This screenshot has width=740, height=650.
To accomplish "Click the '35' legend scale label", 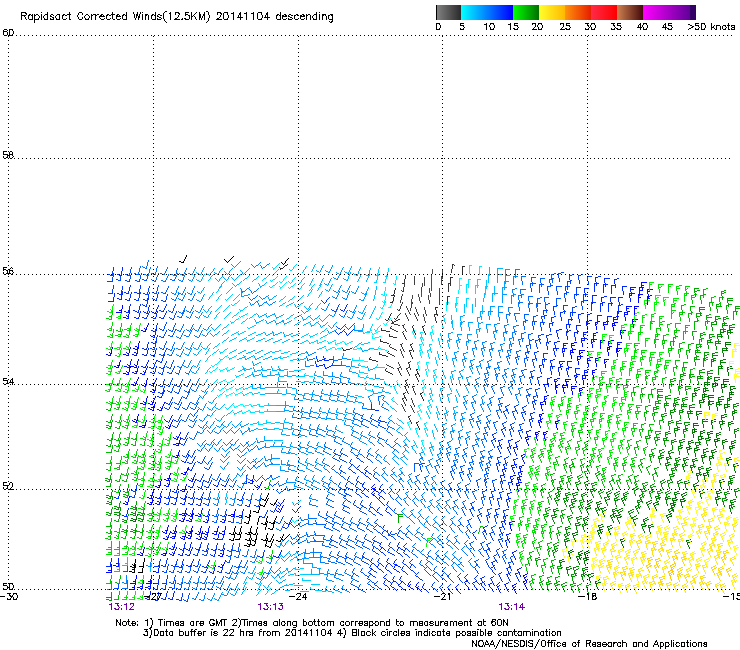I will 616,27.
